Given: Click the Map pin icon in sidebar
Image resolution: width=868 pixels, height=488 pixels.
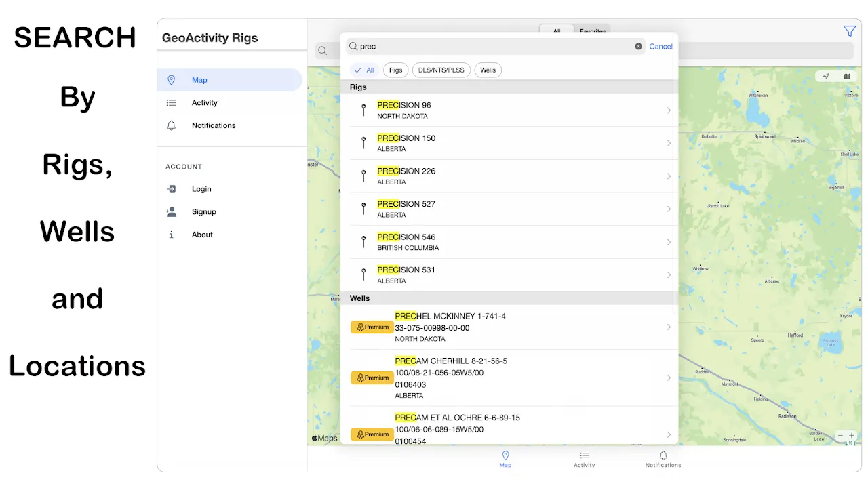Looking at the screenshot, I should coord(172,80).
